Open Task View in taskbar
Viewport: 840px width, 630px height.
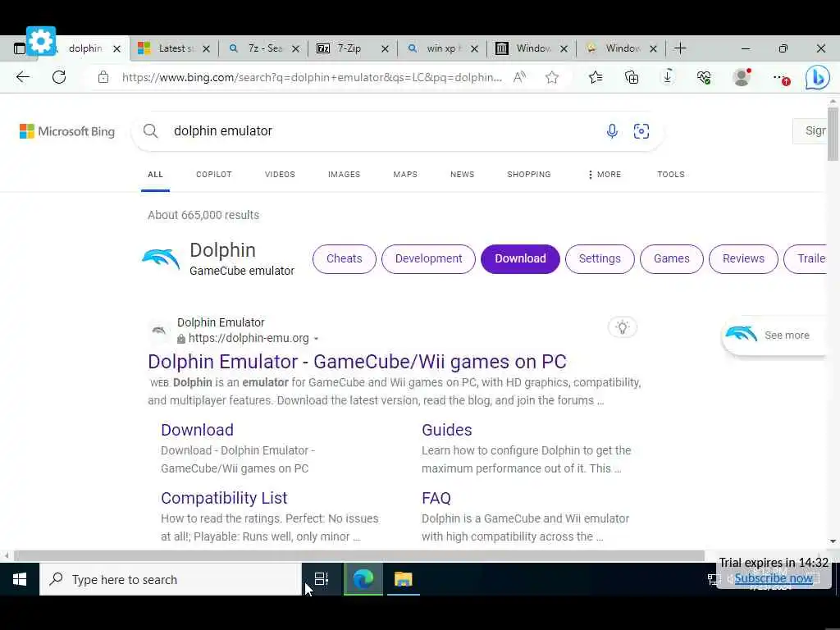pyautogui.click(x=322, y=579)
